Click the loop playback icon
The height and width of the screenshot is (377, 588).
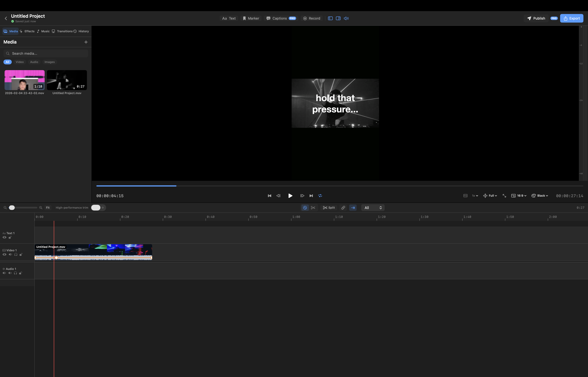320,196
